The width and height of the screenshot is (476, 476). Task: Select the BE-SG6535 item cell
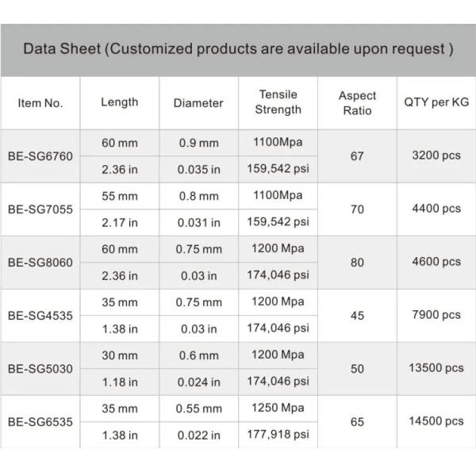[x=40, y=421]
